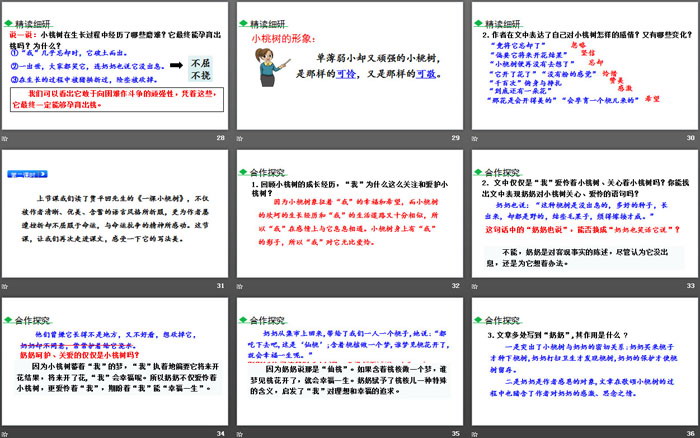Click slide number label 31
The image size is (700, 438).
pos(221,285)
